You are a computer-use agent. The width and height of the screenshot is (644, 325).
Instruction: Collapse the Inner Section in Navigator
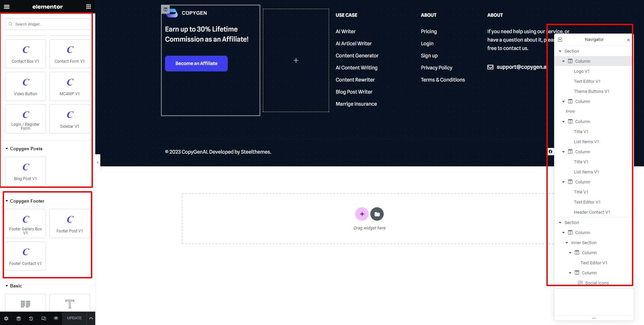tap(567, 243)
